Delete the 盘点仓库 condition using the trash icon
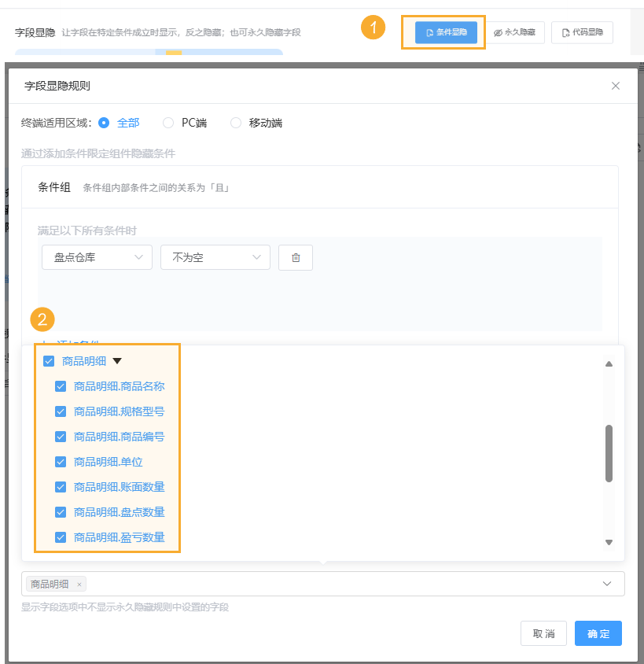 coord(295,257)
